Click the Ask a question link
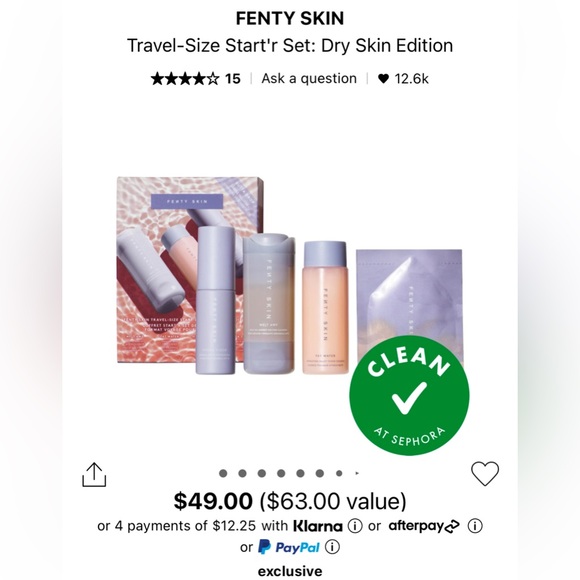The image size is (580, 580). [309, 78]
